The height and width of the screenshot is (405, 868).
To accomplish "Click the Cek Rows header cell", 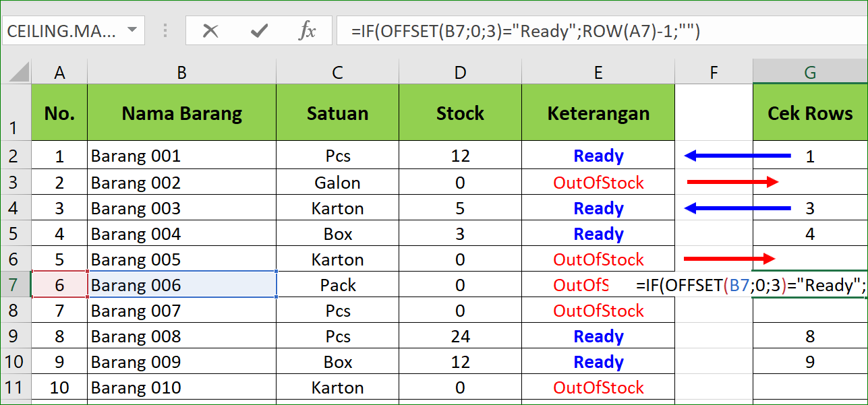I will pyautogui.click(x=811, y=113).
